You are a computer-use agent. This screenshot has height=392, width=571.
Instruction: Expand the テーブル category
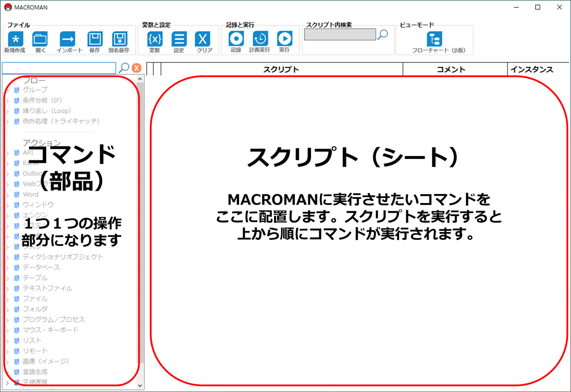pyautogui.click(x=8, y=278)
